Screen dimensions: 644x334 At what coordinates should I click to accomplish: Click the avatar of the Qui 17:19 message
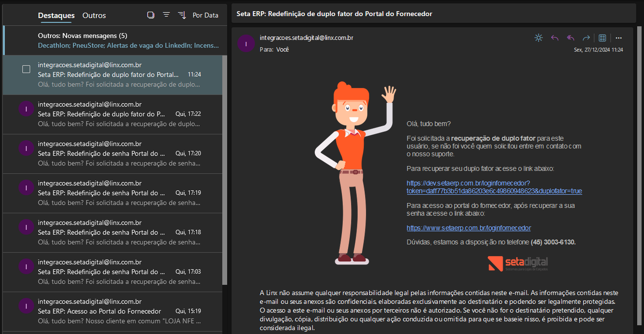[26, 188]
